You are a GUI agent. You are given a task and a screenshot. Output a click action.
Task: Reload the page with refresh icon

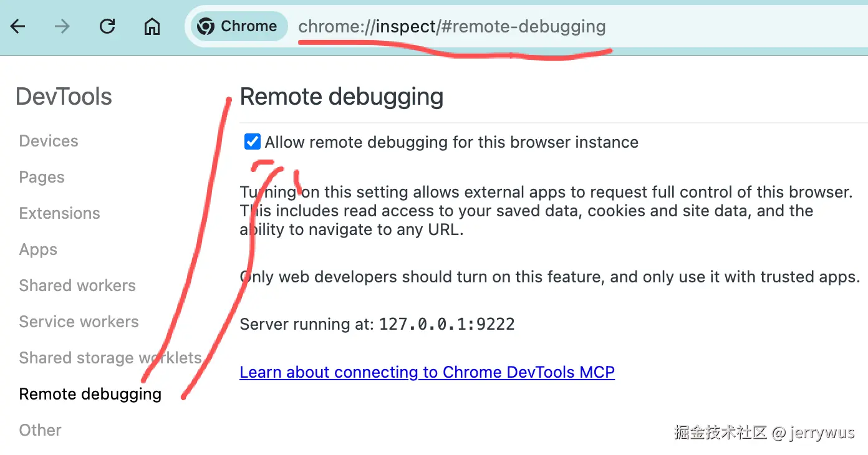coord(107,26)
